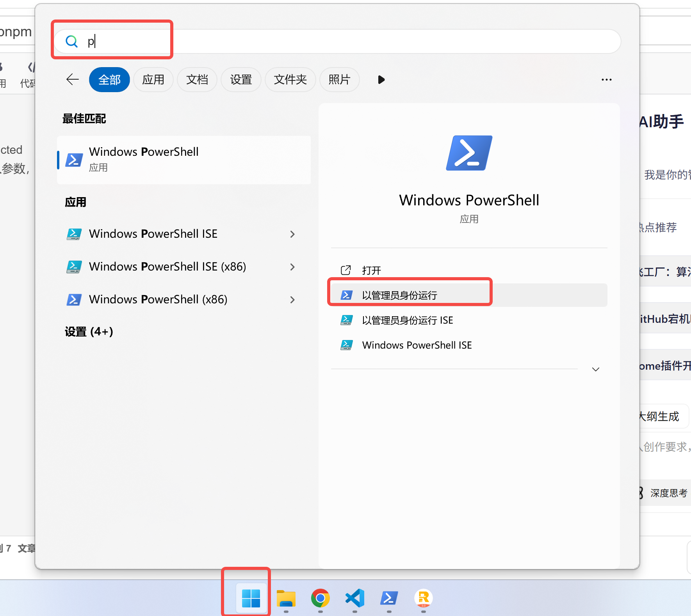Click the large PowerShell preview icon
The image size is (691, 616).
coord(469,153)
